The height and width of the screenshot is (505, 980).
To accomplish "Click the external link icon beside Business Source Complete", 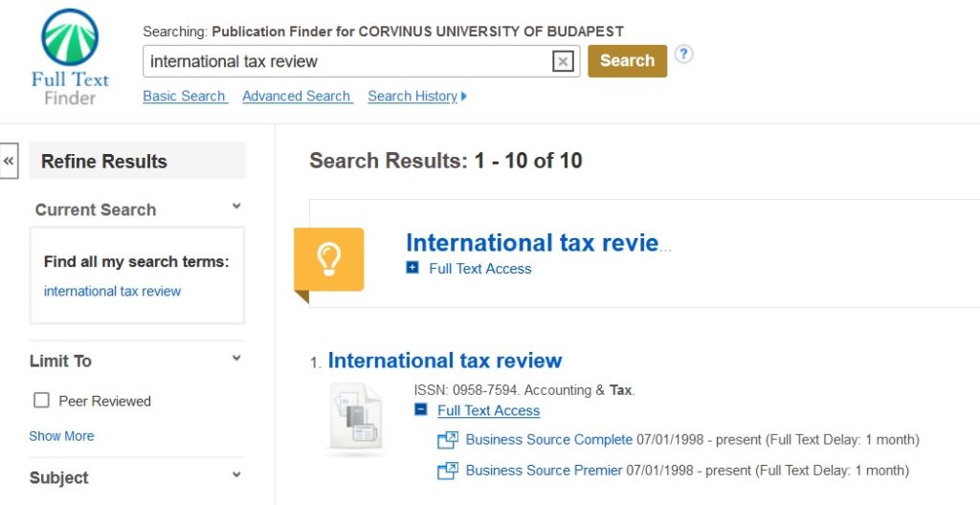I will pyautogui.click(x=448, y=440).
